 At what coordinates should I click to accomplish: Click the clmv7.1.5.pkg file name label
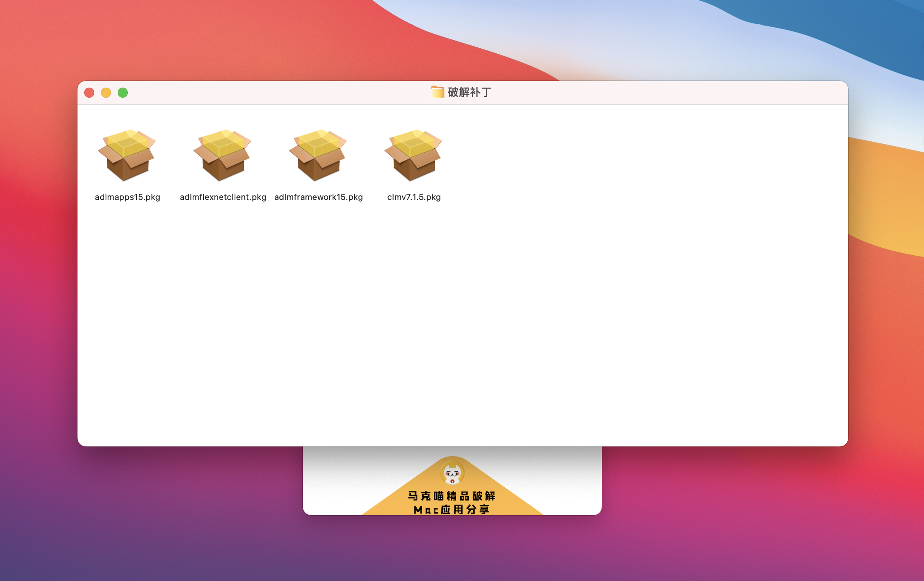(x=414, y=197)
